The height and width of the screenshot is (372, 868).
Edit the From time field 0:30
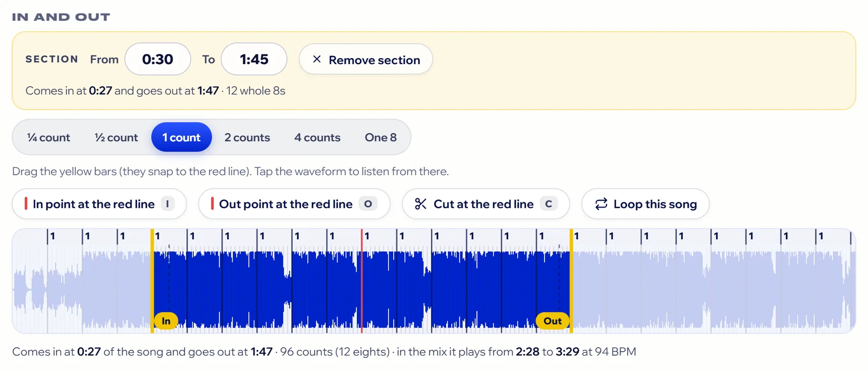click(158, 59)
